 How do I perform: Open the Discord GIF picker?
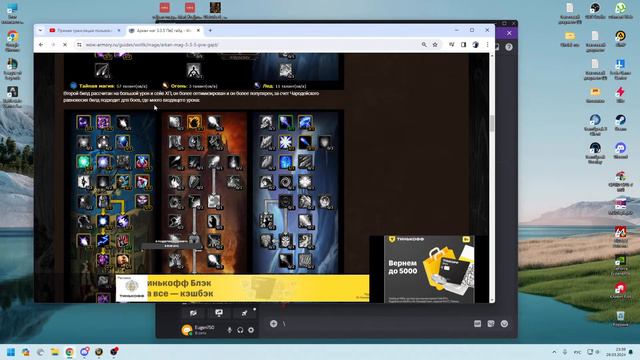click(478, 324)
